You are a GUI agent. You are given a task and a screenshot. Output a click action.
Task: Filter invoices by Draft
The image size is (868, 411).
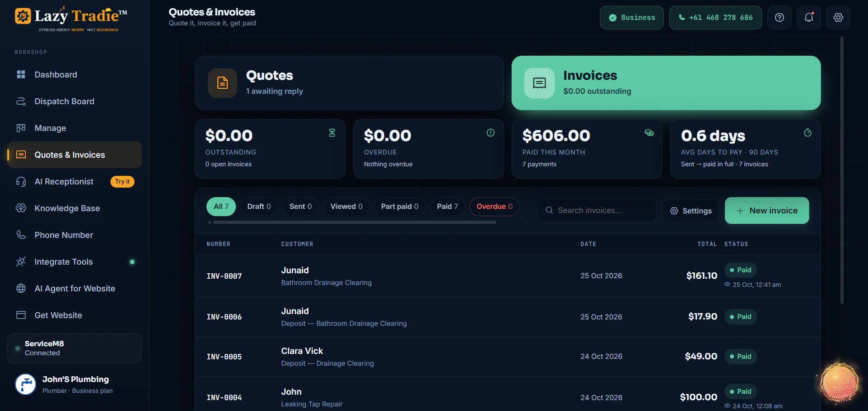pyautogui.click(x=259, y=207)
